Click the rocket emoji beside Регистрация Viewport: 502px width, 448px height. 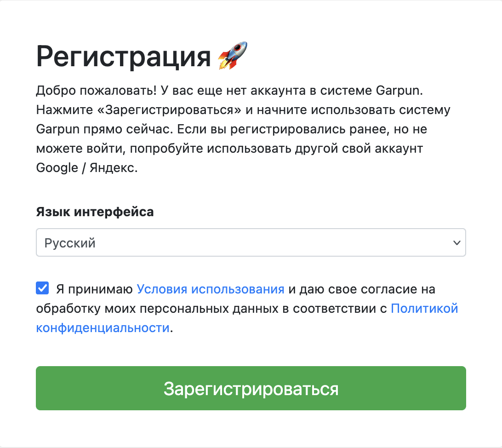[233, 56]
